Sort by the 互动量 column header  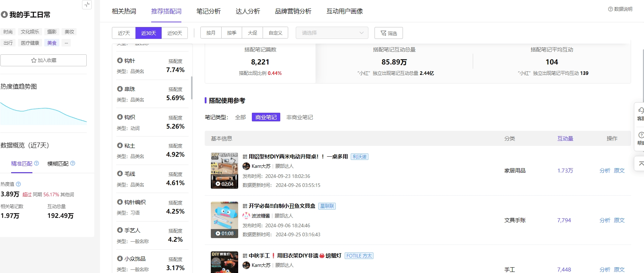point(565,139)
